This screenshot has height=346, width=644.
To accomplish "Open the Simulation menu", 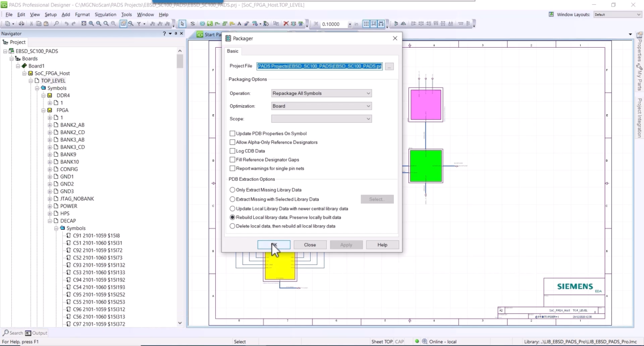I will [x=105, y=14].
